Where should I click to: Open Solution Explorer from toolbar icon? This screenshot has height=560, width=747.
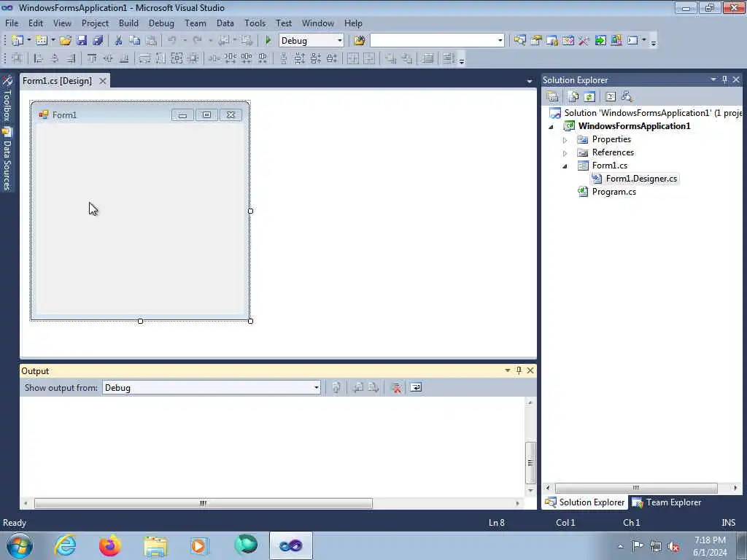(519, 41)
